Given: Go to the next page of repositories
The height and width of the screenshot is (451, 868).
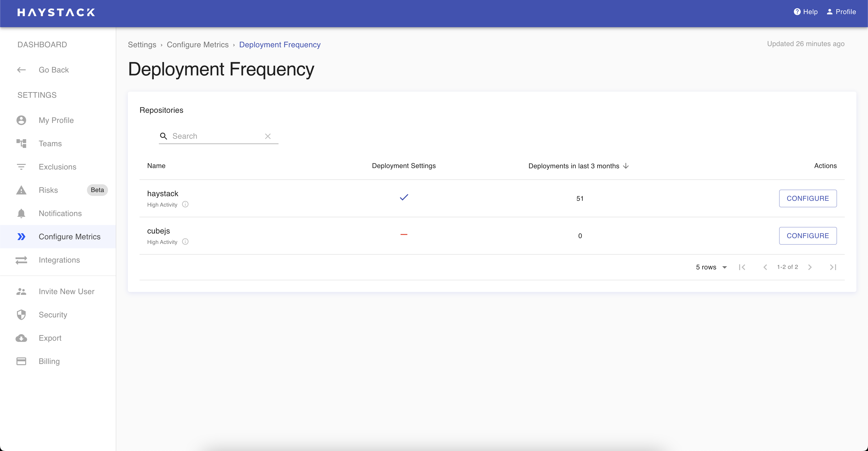Looking at the screenshot, I should 810,267.
